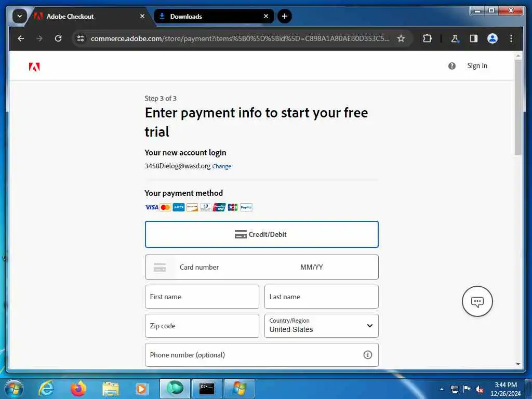The height and width of the screenshot is (399, 532).
Task: Open Windows Media Player from the taskbar
Action: (141, 389)
